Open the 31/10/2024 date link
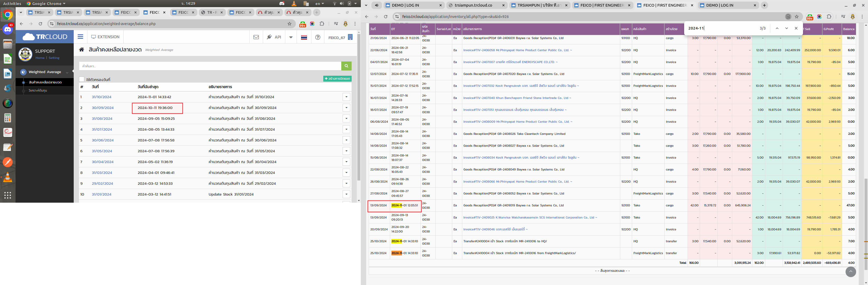The image size is (868, 285). 101,97
